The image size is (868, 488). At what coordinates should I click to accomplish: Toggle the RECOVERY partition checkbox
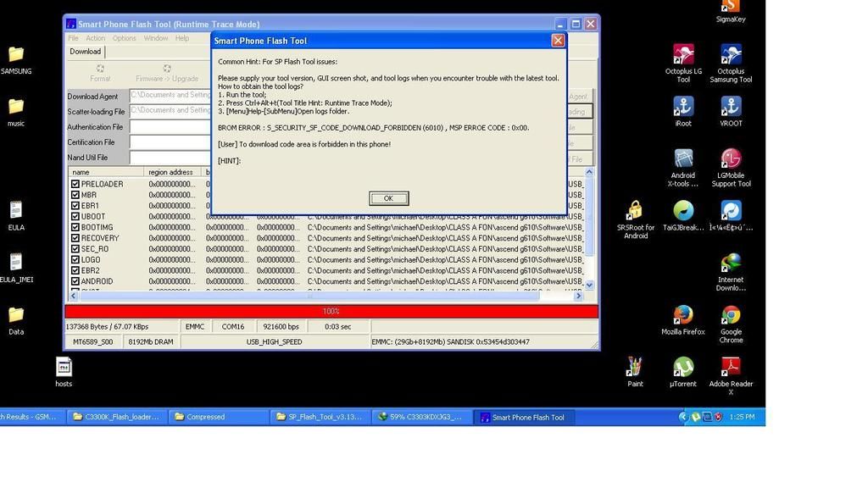point(75,238)
